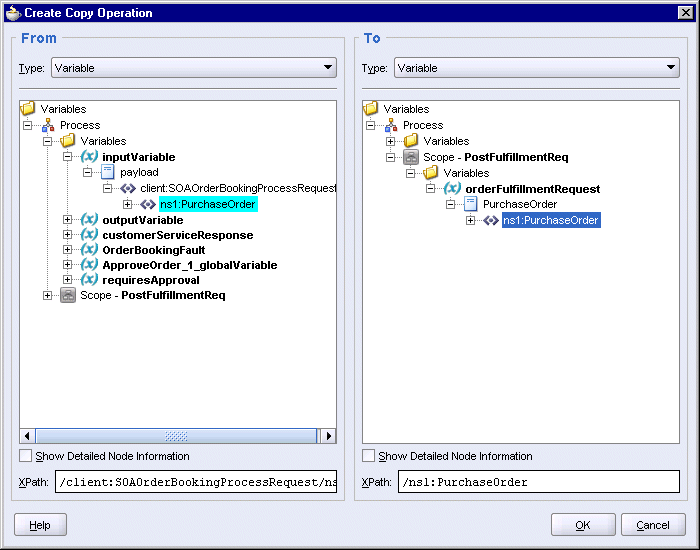Image resolution: width=700 pixels, height=550 pixels.
Task: Click the ApproveOrder_1_globalVariable variable icon
Action: coord(89,265)
